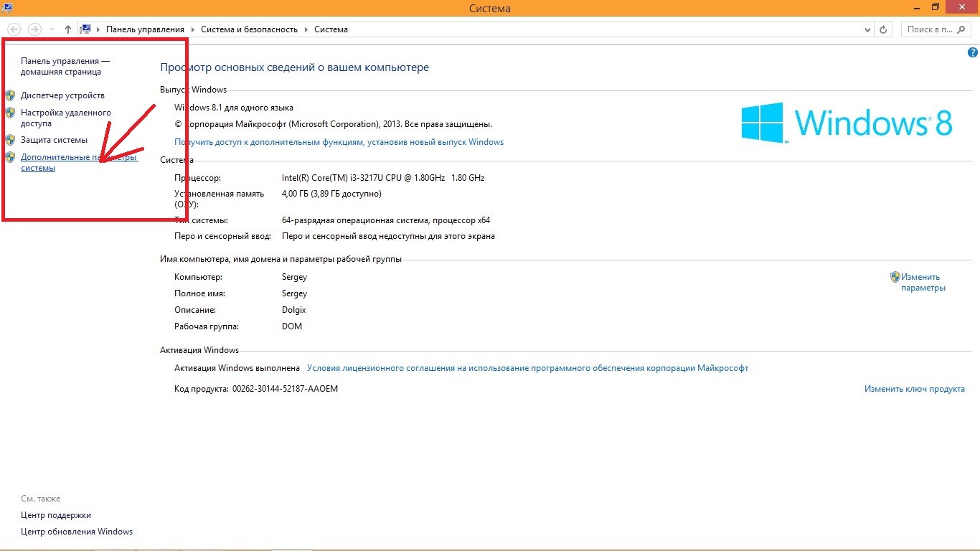
Task: Open Дополнительные параметры системы link
Action: [x=79, y=163]
